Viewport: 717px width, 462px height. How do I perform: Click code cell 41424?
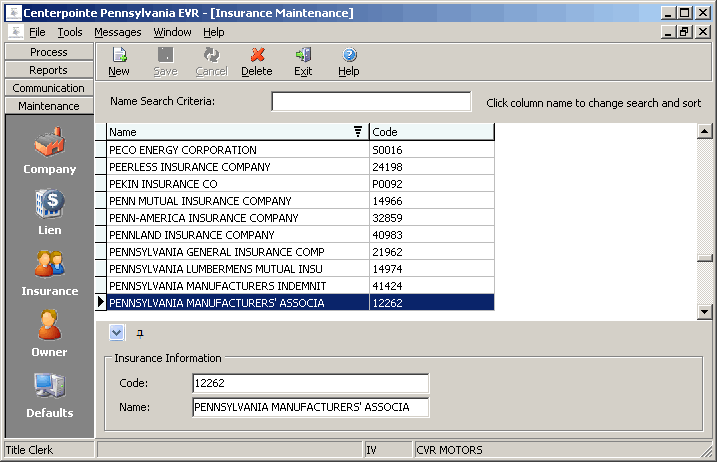tap(432, 285)
